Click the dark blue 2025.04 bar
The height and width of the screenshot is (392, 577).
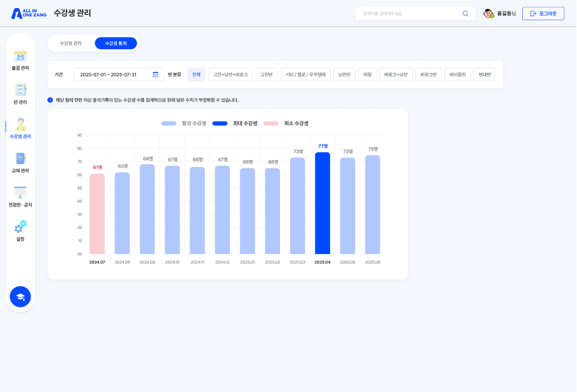[x=323, y=203]
